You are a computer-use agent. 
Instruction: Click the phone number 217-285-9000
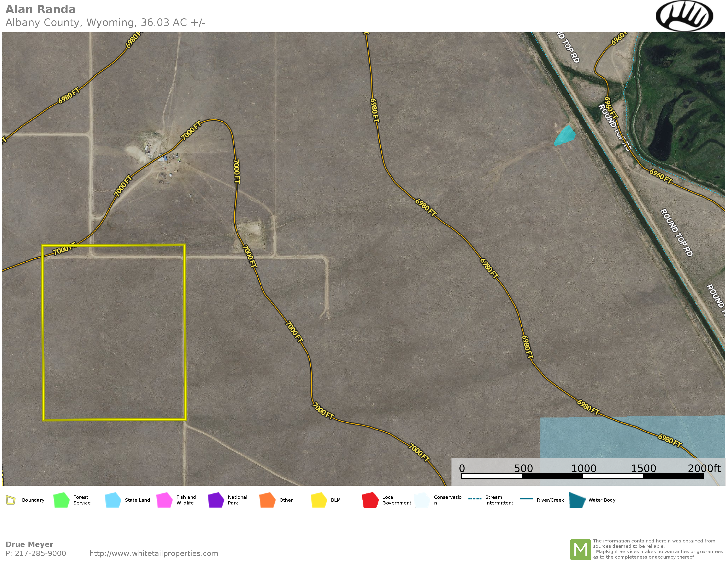point(40,553)
